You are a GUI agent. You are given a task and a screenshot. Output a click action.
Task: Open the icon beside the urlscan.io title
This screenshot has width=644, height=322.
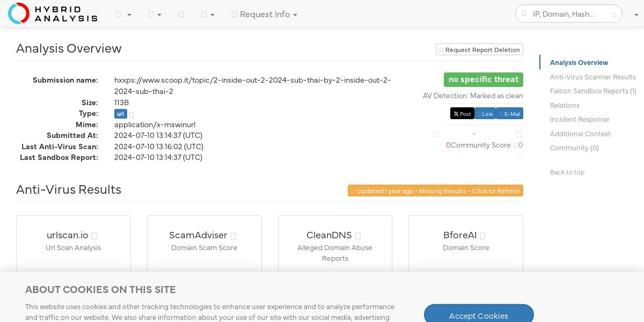tap(94, 236)
